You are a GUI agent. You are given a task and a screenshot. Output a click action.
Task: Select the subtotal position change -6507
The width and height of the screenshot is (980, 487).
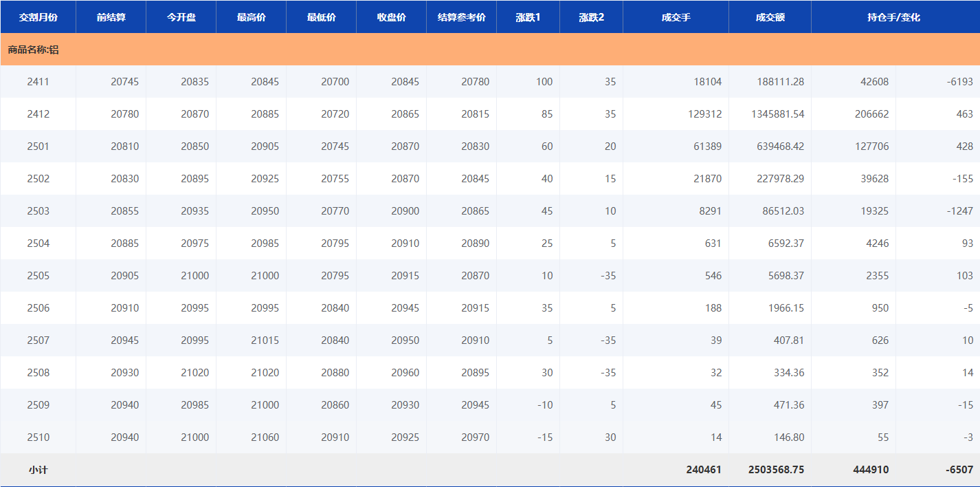coord(959,470)
